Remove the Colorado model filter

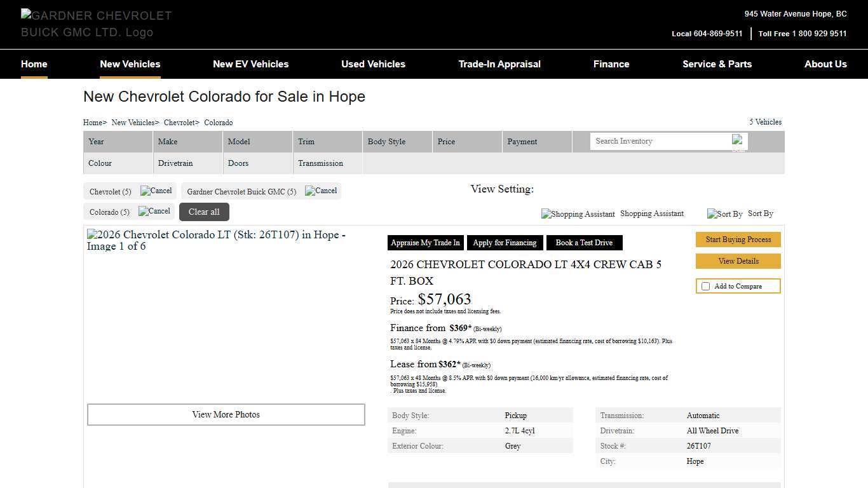pos(154,212)
